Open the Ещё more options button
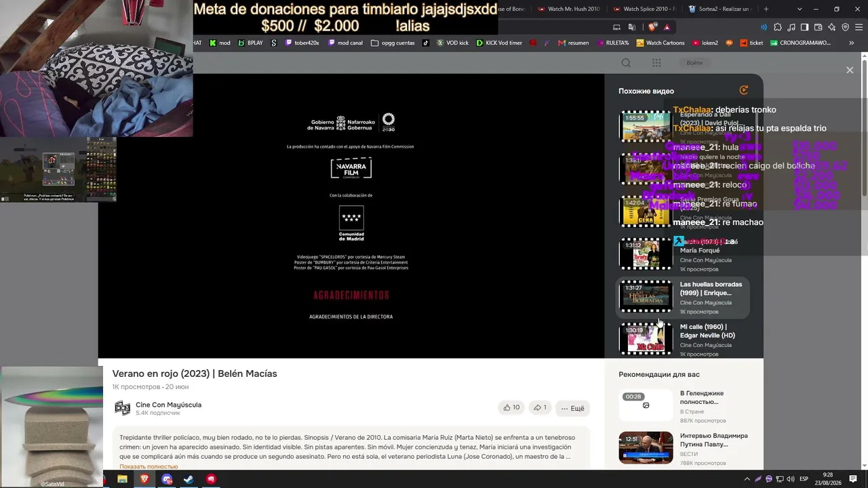The image size is (868, 488). (572, 408)
